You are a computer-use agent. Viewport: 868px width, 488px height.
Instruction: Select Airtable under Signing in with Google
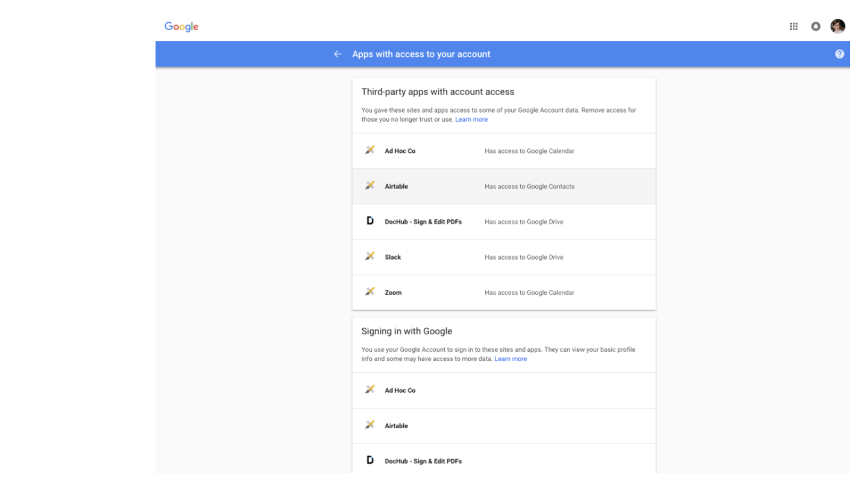(504, 426)
